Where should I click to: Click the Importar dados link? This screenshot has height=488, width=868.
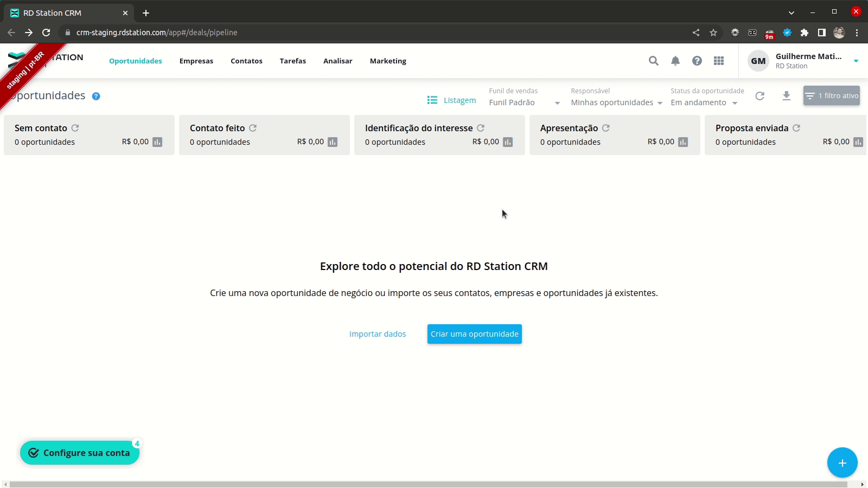[377, 333]
